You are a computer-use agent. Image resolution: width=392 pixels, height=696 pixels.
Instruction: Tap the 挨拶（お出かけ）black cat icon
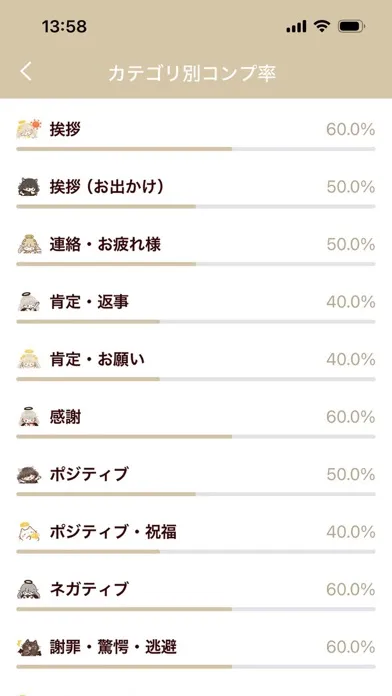click(29, 187)
